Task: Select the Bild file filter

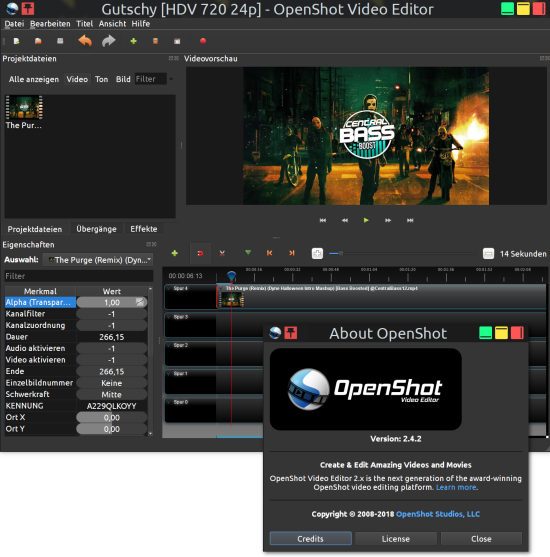Action: point(123,79)
